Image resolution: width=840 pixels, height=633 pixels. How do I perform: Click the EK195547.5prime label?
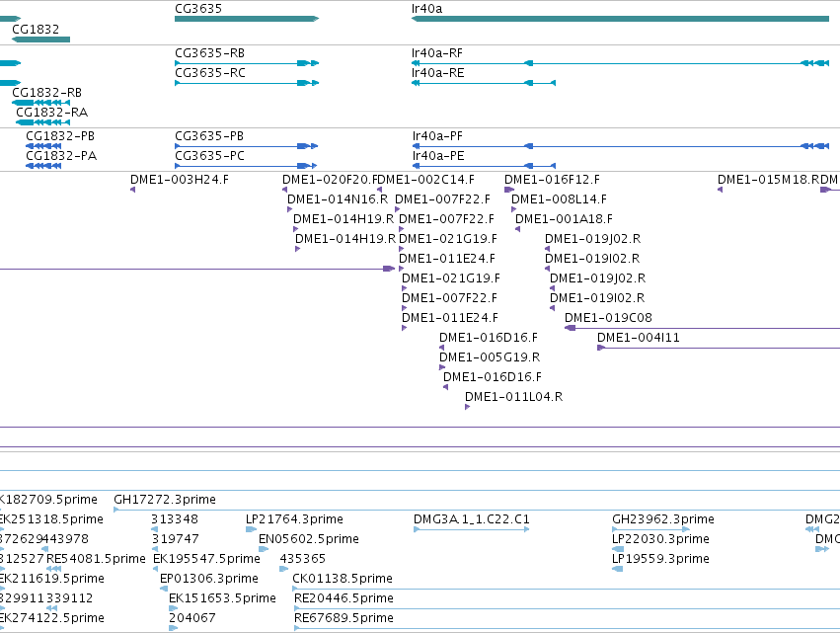point(206,559)
